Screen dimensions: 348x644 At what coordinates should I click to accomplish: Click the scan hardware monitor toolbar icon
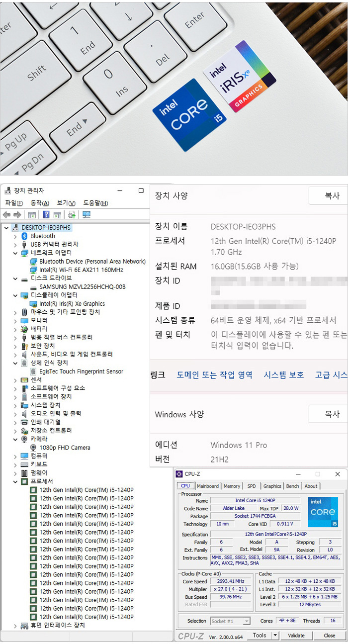click(87, 215)
